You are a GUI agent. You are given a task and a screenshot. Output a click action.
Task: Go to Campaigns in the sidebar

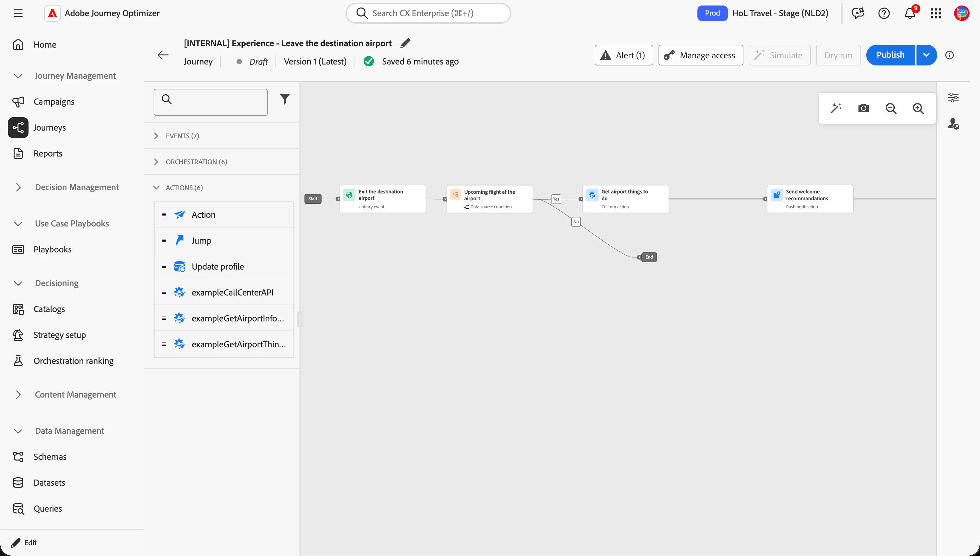[54, 102]
